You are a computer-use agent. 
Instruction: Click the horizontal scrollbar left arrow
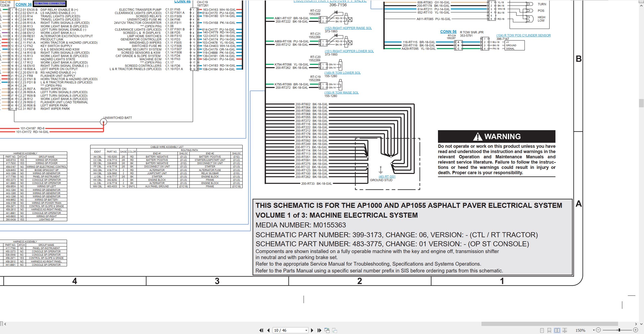(5, 324)
